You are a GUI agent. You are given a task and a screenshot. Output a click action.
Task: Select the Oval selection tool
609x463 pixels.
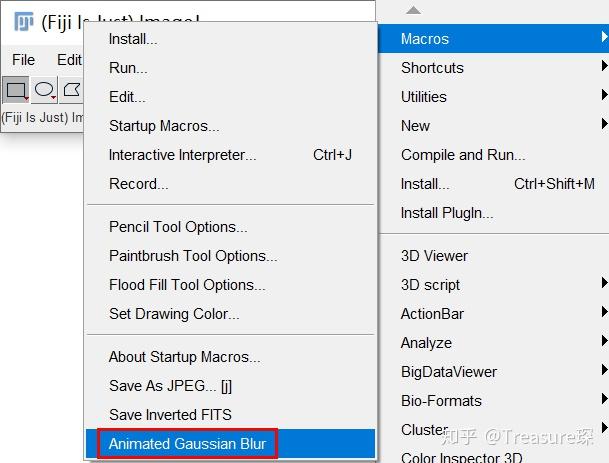click(x=44, y=90)
